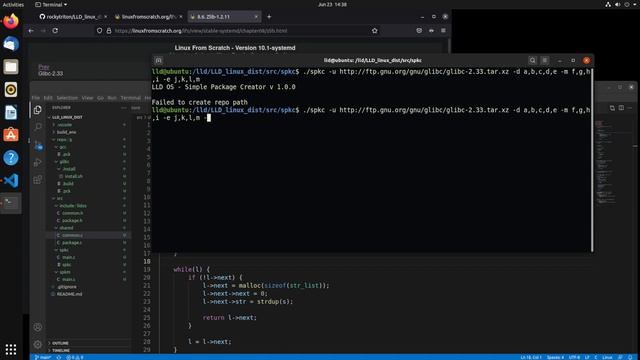Show Applications grid at dock bottom

click(x=11, y=349)
